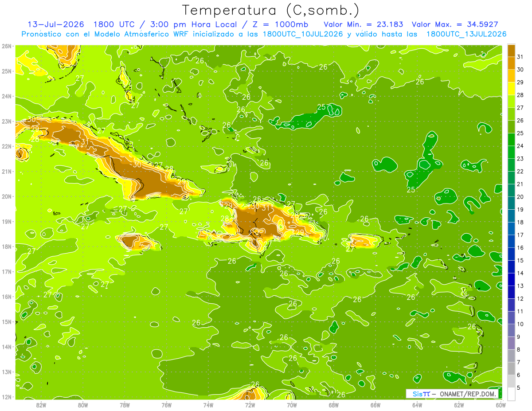Click the top brown swatch above 31 on the colorbar
This screenshot has width=532, height=411.
click(x=511, y=51)
